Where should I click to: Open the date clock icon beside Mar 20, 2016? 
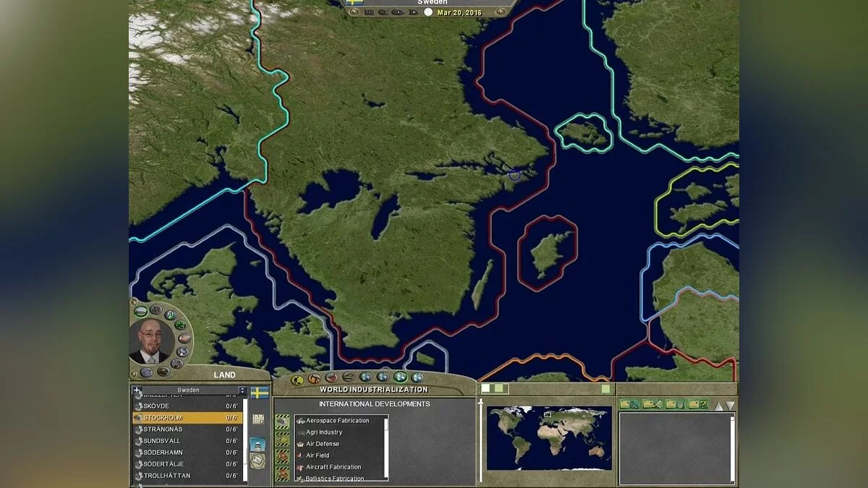coord(428,12)
